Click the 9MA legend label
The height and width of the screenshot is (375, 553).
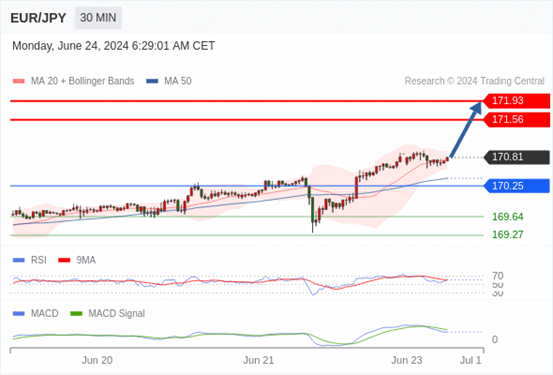[x=86, y=260]
